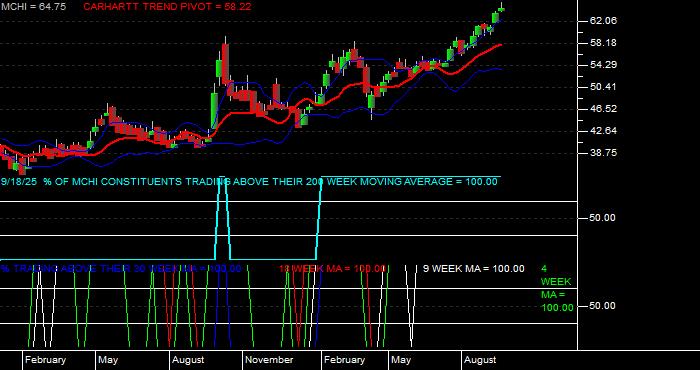Click the 200 week moving average breadth label

(x=249, y=182)
